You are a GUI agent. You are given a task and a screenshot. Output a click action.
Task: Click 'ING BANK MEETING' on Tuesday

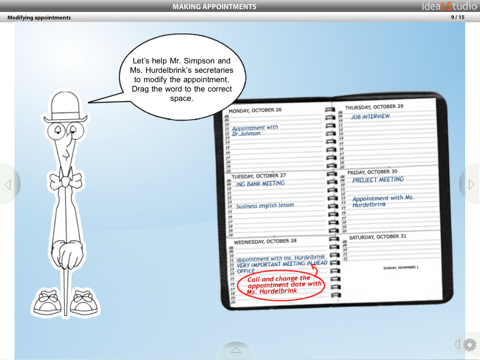point(260,183)
